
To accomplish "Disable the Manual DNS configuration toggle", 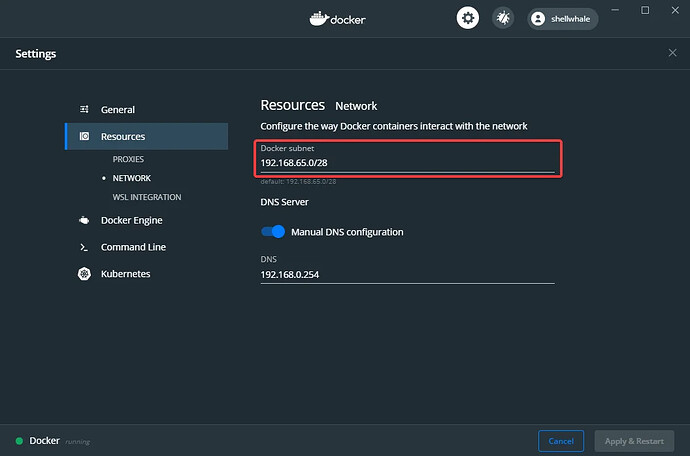I will [x=273, y=232].
